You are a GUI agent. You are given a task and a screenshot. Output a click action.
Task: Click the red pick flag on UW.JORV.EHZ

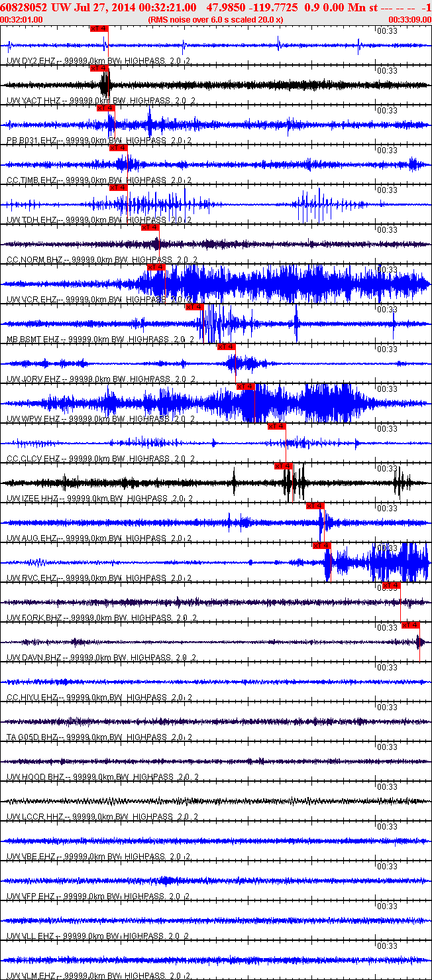point(227,347)
